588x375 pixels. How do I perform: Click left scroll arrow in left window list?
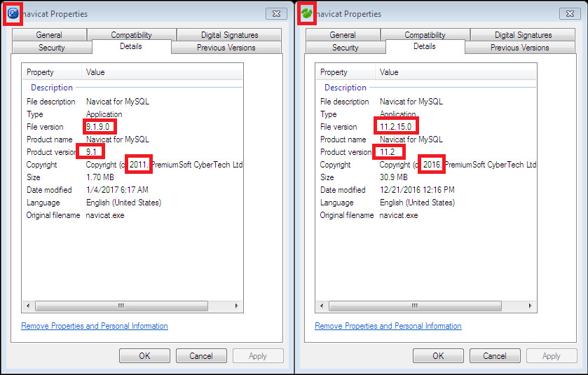pyautogui.click(x=28, y=306)
